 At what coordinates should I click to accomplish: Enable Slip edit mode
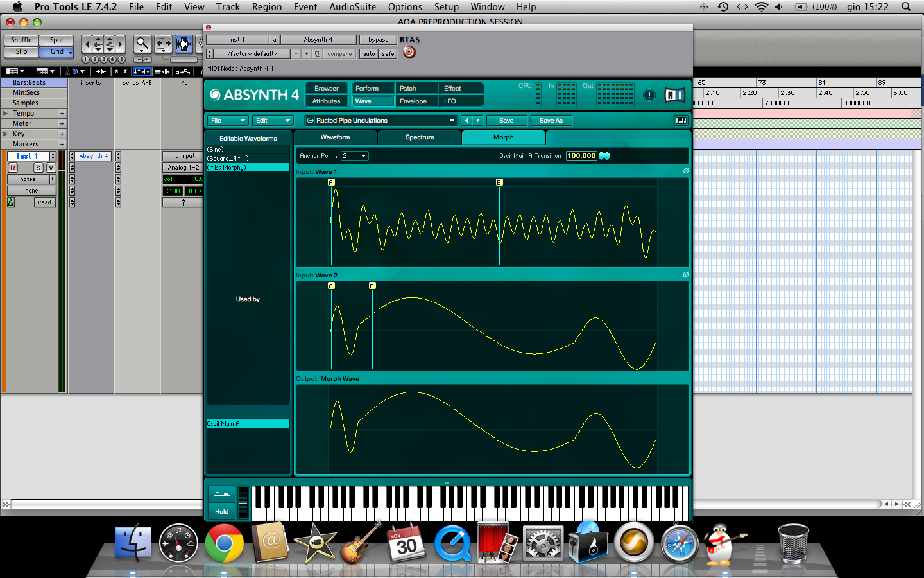pos(21,51)
